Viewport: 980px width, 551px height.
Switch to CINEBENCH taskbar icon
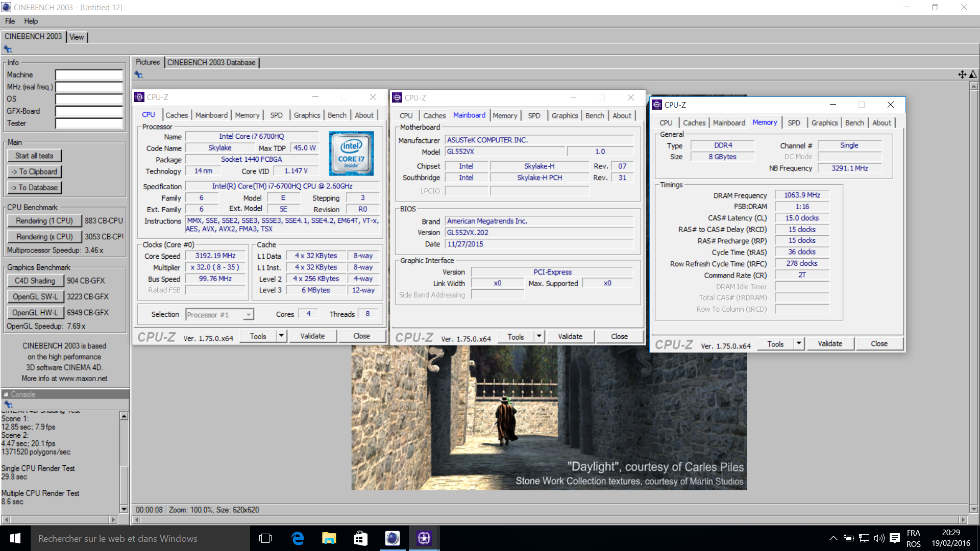coord(392,538)
